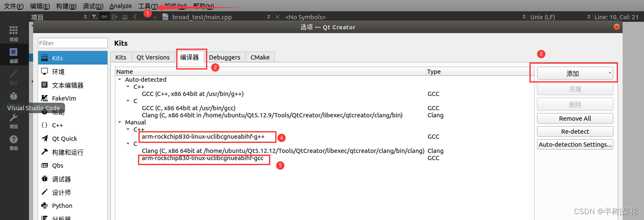644x220 pixels.
Task: Click the Line 10, Col 21 indicator
Action: 616,17
